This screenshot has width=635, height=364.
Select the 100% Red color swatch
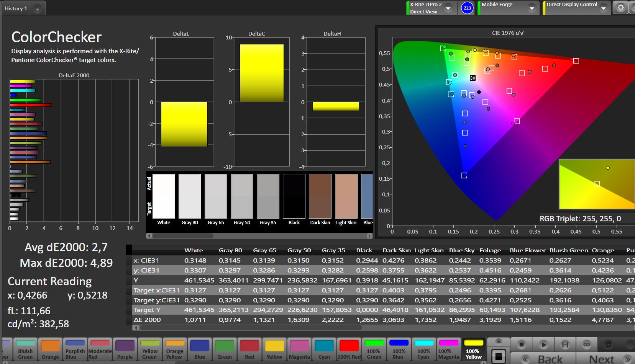(349, 349)
